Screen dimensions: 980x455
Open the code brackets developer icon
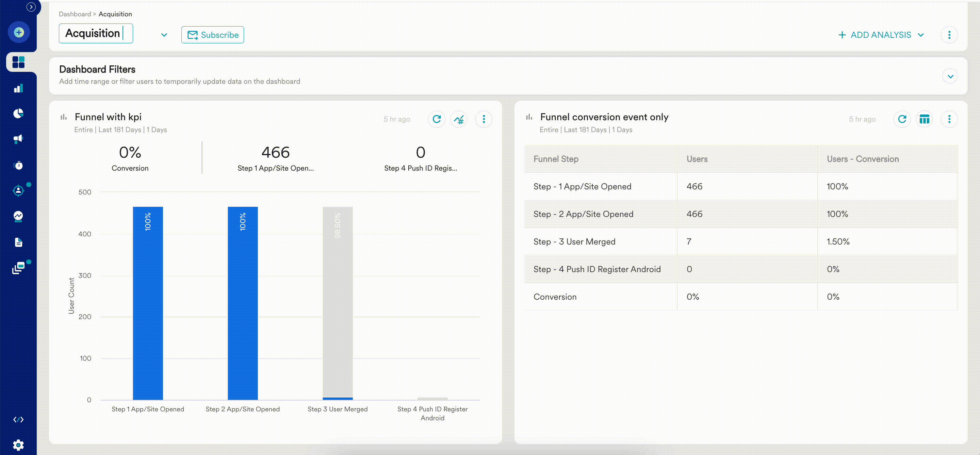pyautogui.click(x=18, y=420)
